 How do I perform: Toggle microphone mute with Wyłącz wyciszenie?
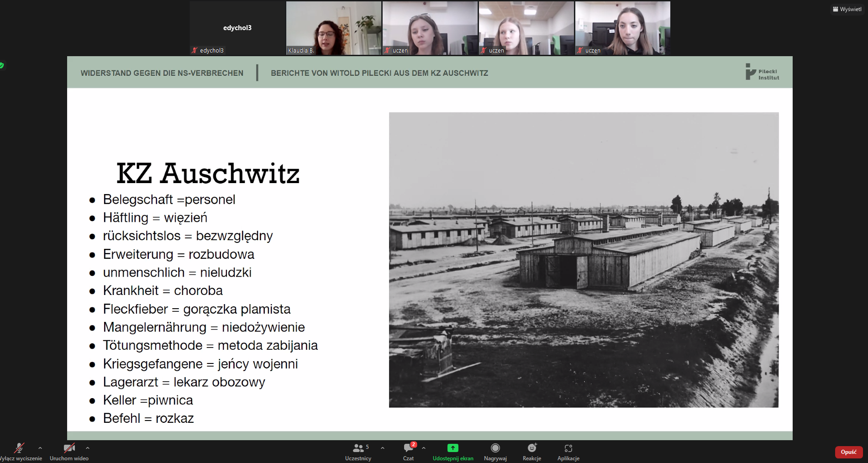[x=19, y=451]
